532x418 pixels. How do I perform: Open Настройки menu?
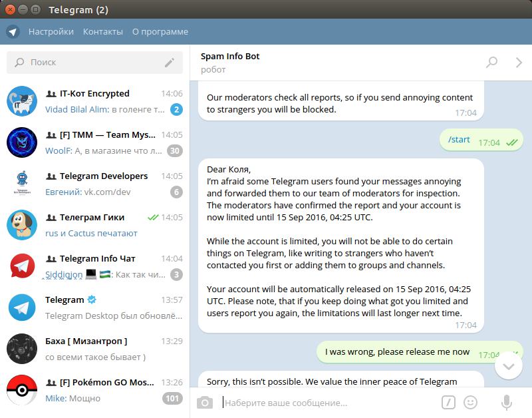coord(51,31)
